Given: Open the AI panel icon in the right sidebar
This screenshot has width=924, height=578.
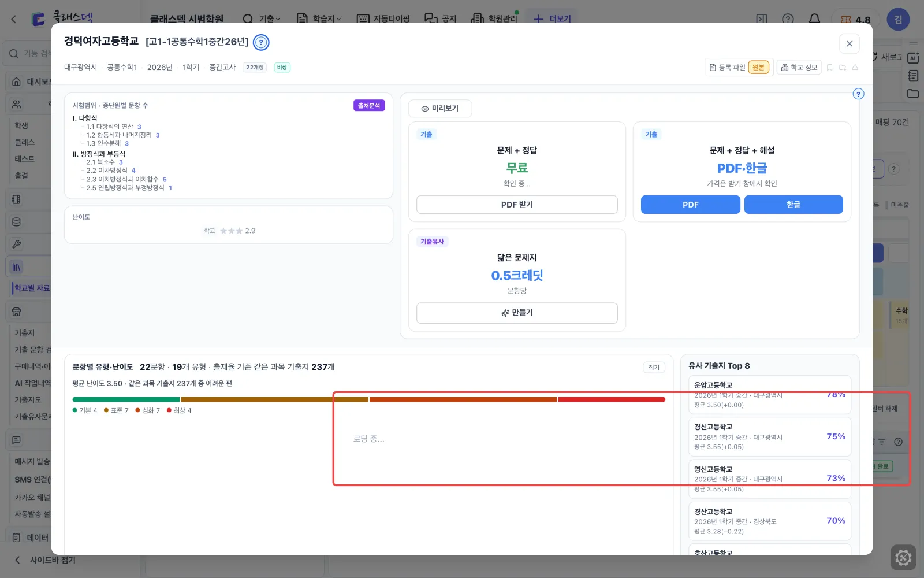Looking at the screenshot, I should click(x=913, y=58).
